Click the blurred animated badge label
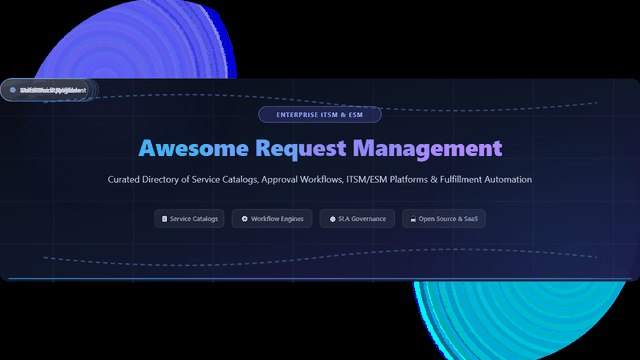The image size is (640, 360). [x=53, y=90]
